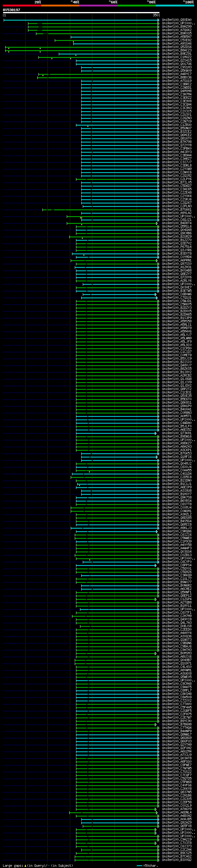Select the label UniRef100_Q4MVH8
This screenshot has height=868, width=197.
click(177, 91)
